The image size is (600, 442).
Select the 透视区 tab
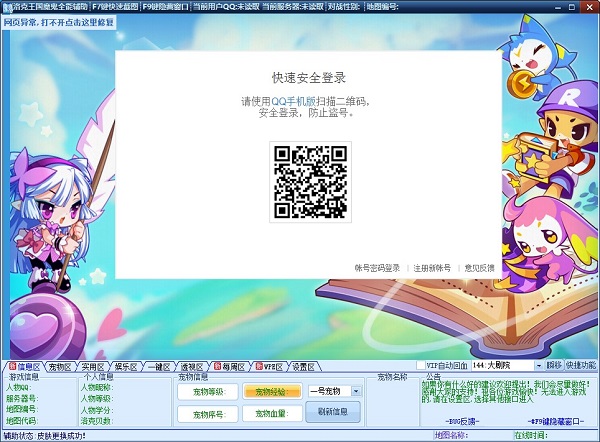pyautogui.click(x=192, y=367)
